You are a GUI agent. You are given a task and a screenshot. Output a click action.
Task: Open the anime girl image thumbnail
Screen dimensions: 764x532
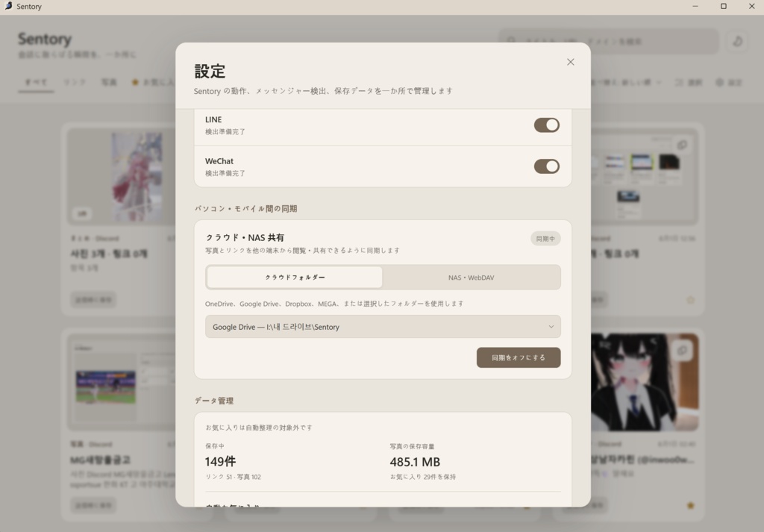point(645,382)
